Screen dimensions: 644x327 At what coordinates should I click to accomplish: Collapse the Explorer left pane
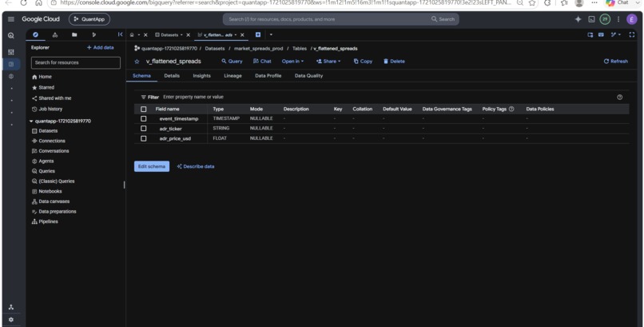pos(120,35)
